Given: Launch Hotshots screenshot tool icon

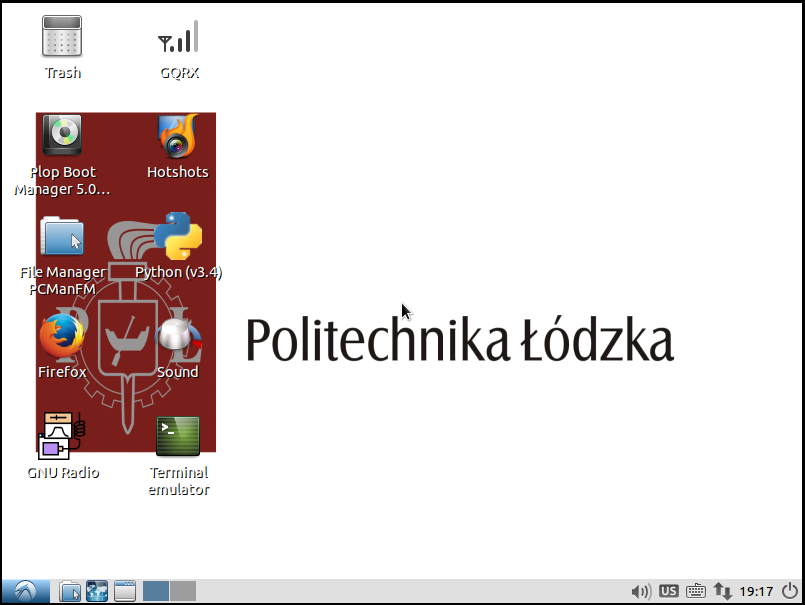Looking at the screenshot, I should 178,136.
